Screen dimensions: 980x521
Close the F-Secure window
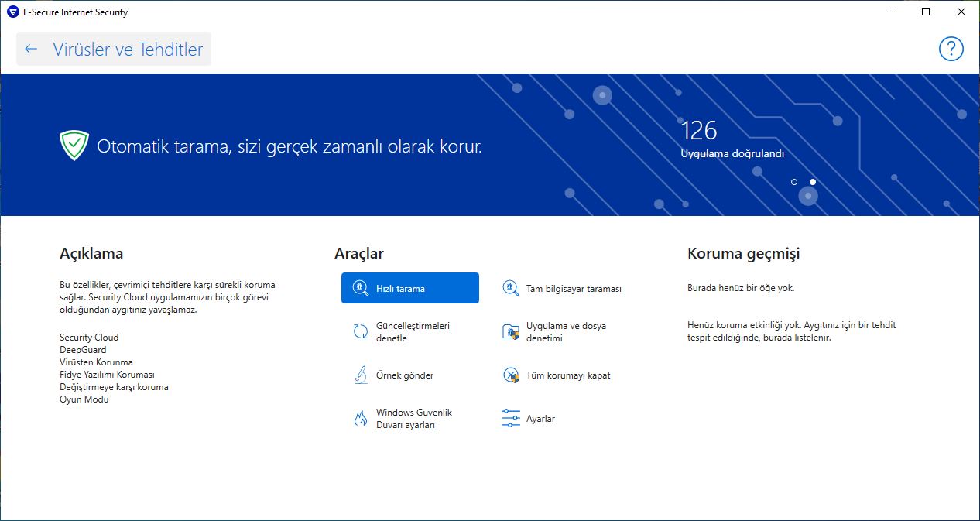point(961,12)
